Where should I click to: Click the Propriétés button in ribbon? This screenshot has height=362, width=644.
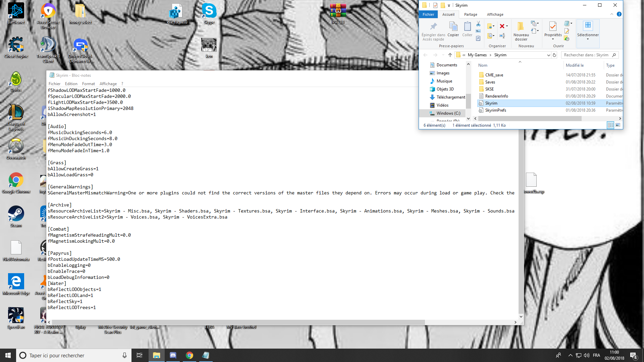(x=553, y=31)
